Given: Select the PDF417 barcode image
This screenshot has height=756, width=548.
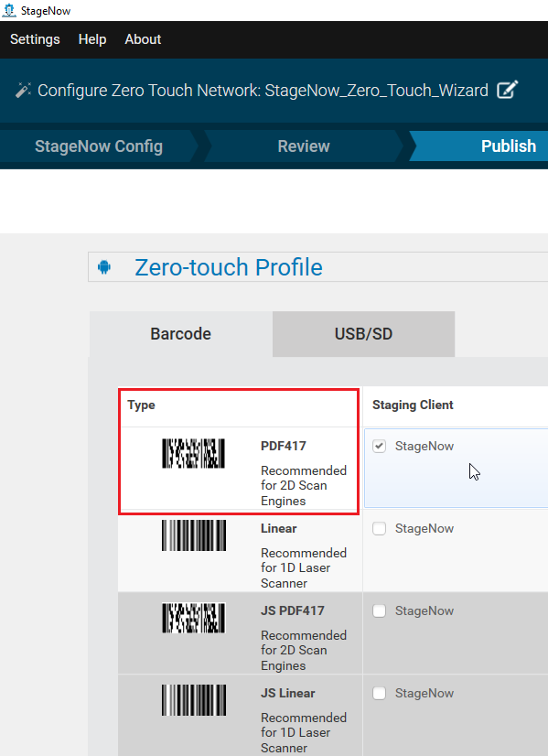Looking at the screenshot, I should (x=193, y=453).
